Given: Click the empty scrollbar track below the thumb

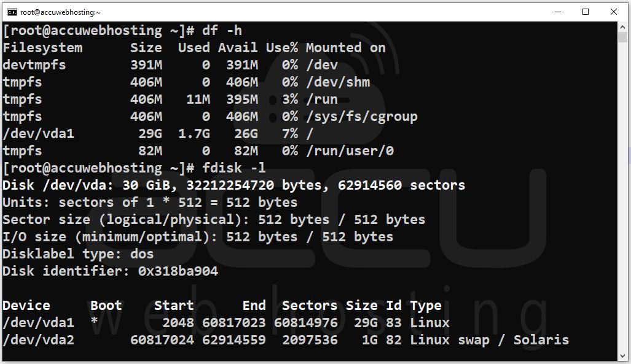Looking at the screenshot, I should click(x=622, y=196).
